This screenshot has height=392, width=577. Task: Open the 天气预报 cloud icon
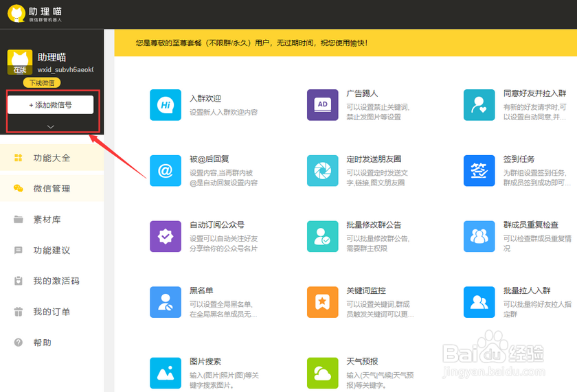pos(322,373)
